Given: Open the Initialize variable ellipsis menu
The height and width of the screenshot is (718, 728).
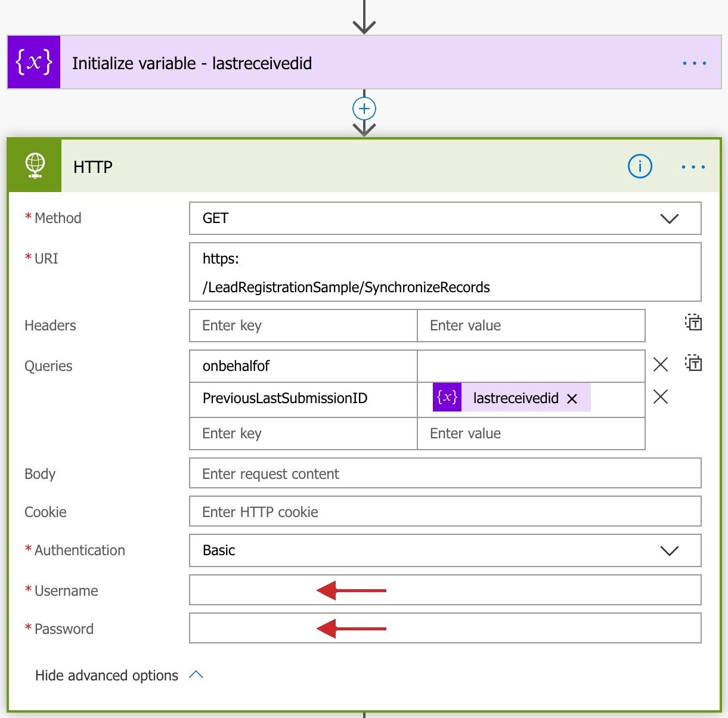Looking at the screenshot, I should point(694,63).
